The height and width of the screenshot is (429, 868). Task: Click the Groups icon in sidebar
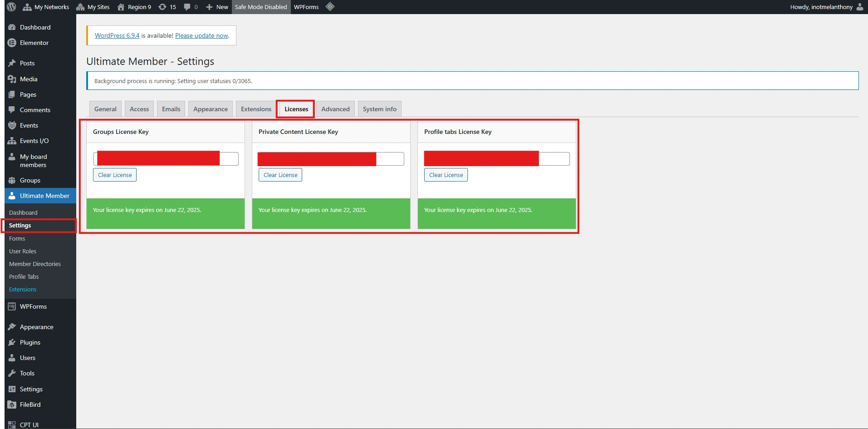click(x=12, y=180)
